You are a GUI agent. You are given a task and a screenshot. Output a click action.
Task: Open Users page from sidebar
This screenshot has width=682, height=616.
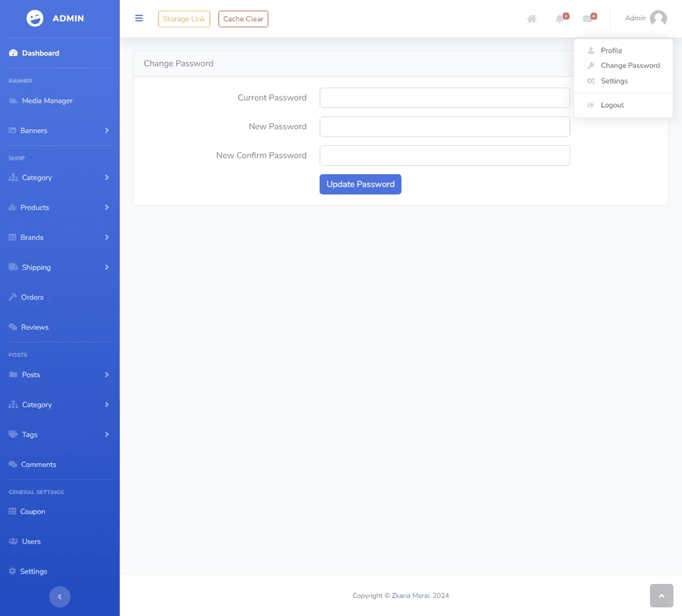point(31,541)
